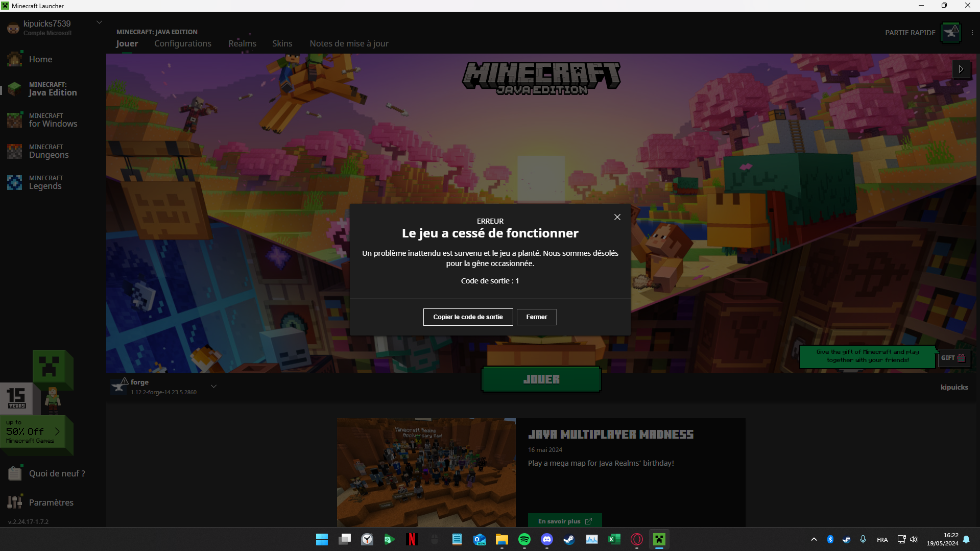Click the Fermer button
Image resolution: width=980 pixels, height=551 pixels.
pos(536,317)
